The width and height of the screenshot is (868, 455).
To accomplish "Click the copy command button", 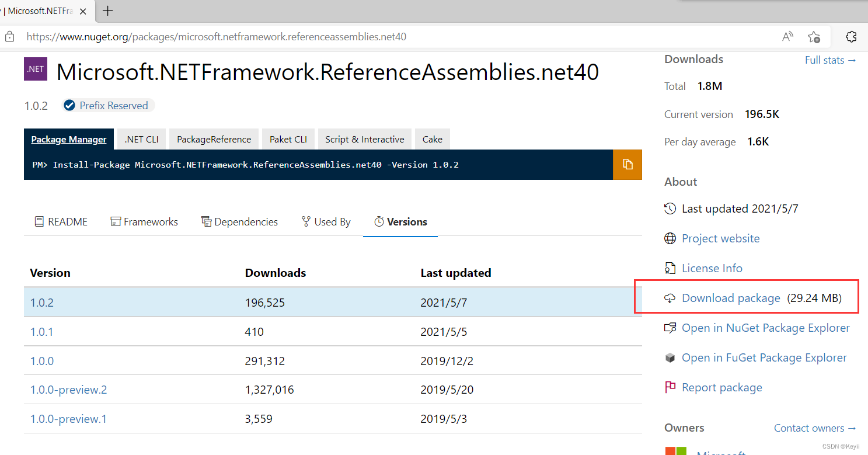I will (628, 164).
